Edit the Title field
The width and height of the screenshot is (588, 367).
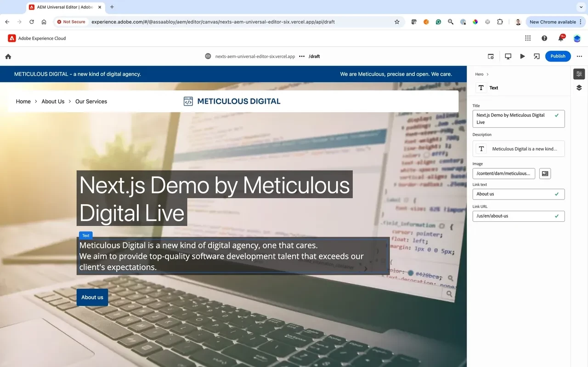pos(519,119)
